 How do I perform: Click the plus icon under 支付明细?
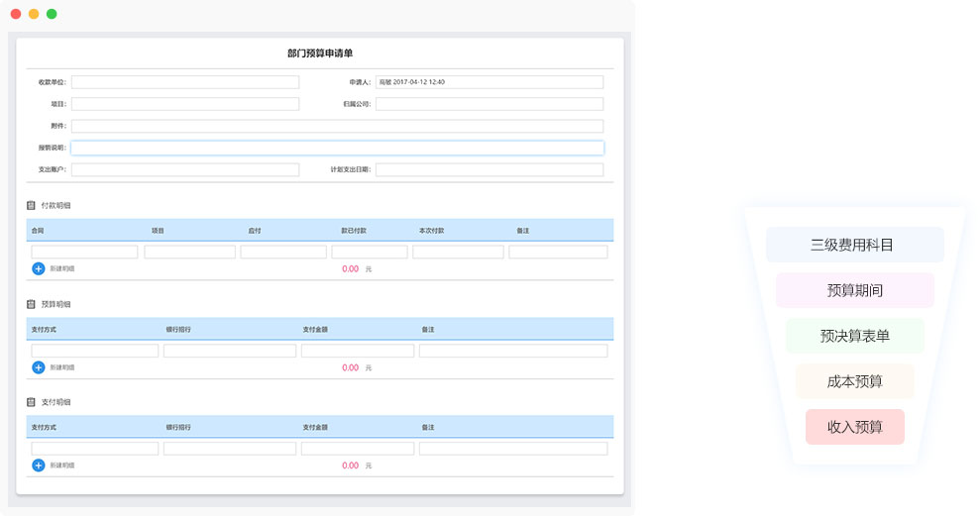pos(39,465)
